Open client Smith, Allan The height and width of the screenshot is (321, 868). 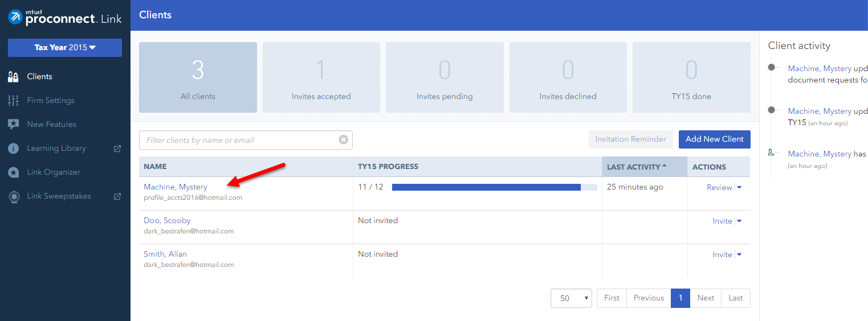(165, 254)
